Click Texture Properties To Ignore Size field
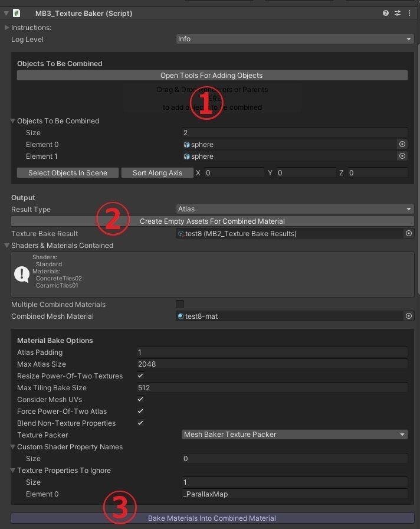Viewport: 420px width, 529px height. point(294,482)
